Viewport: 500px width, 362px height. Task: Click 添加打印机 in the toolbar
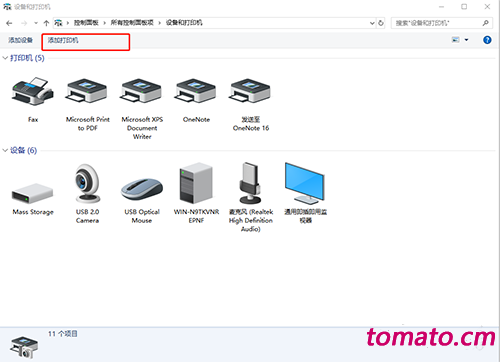tap(63, 40)
